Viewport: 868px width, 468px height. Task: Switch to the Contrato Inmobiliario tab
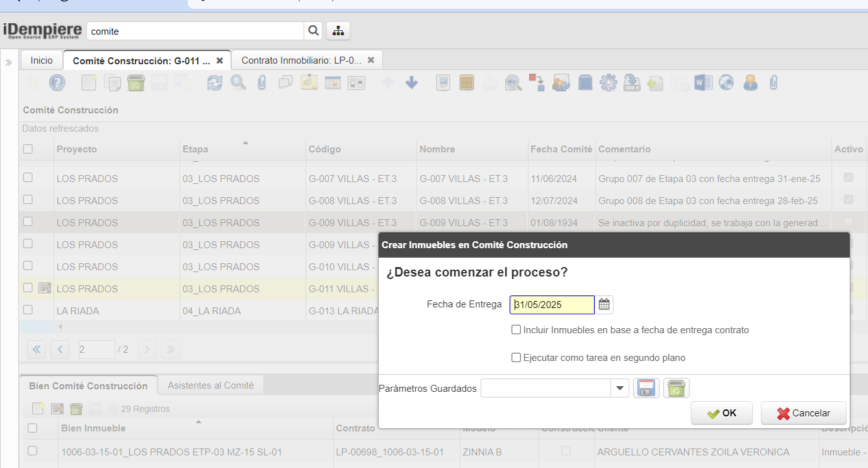tap(301, 60)
